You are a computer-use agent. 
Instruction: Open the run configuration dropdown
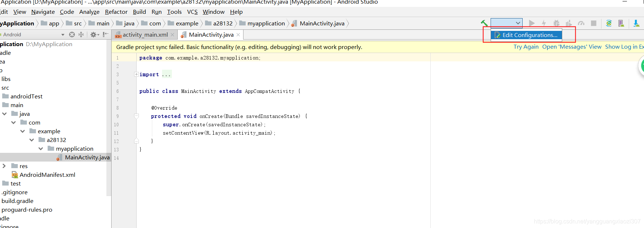tap(507, 23)
